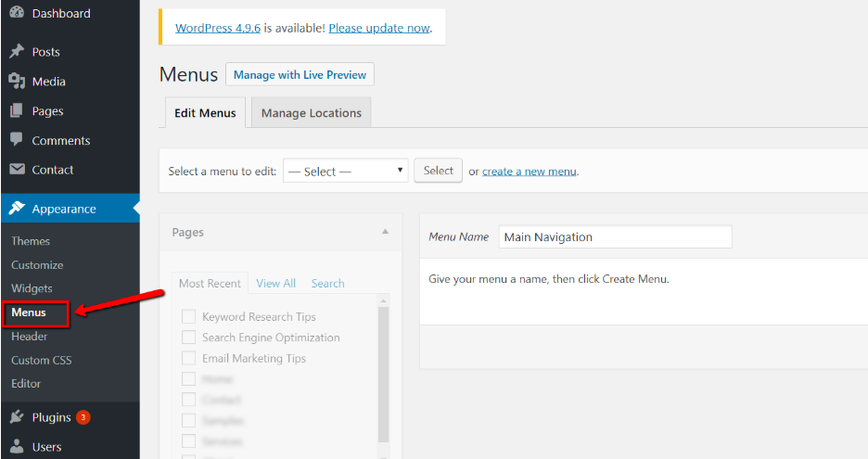868x459 pixels.
Task: Switch to the Edit Menus tab
Action: (x=205, y=113)
